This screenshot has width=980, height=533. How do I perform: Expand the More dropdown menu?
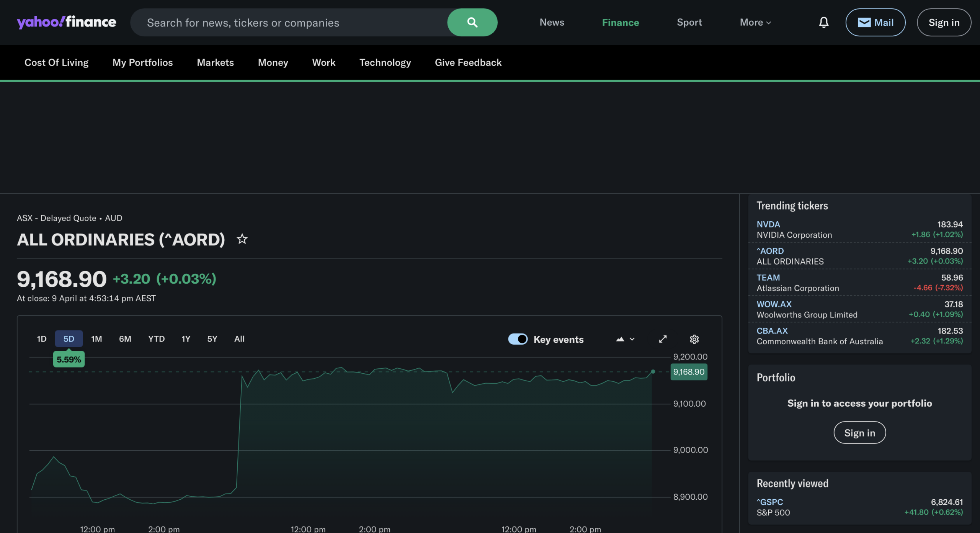pos(755,23)
